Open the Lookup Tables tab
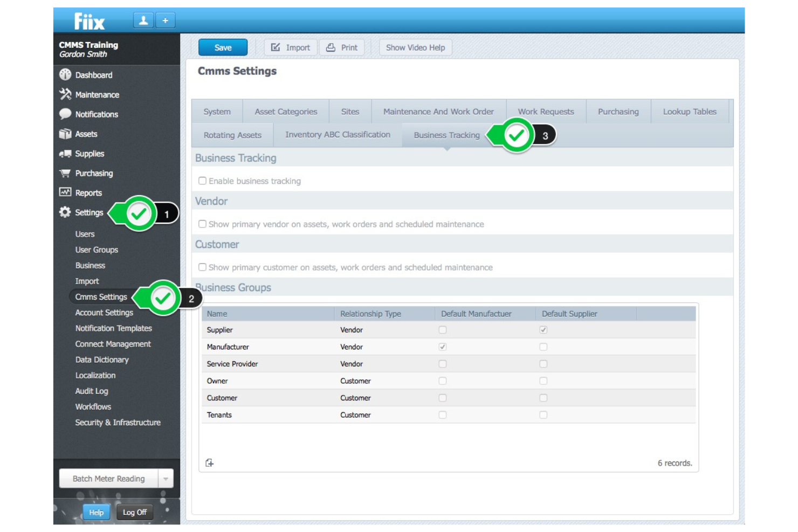This screenshot has height=532, width=798. [x=690, y=111]
